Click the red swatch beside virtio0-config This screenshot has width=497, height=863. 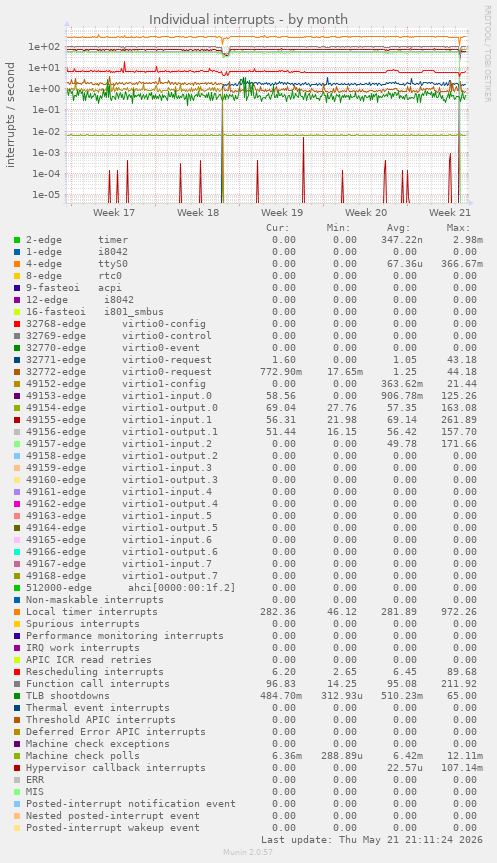click(x=17, y=324)
